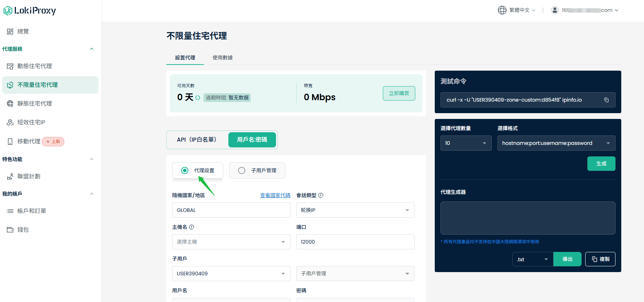Click the 代理生成器 output text area

528,218
